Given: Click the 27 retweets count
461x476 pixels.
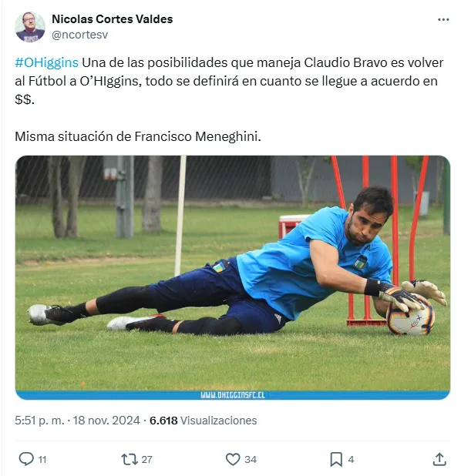Looking at the screenshot, I should pos(146,460).
